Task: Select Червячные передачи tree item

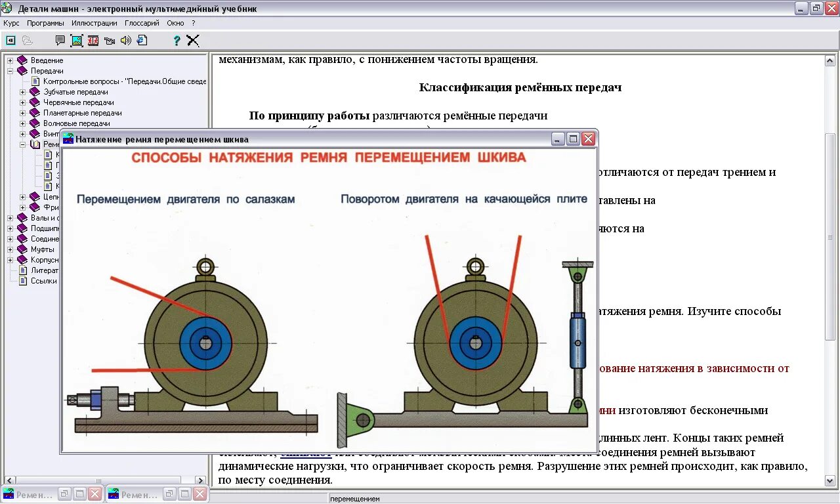Action: tap(79, 102)
